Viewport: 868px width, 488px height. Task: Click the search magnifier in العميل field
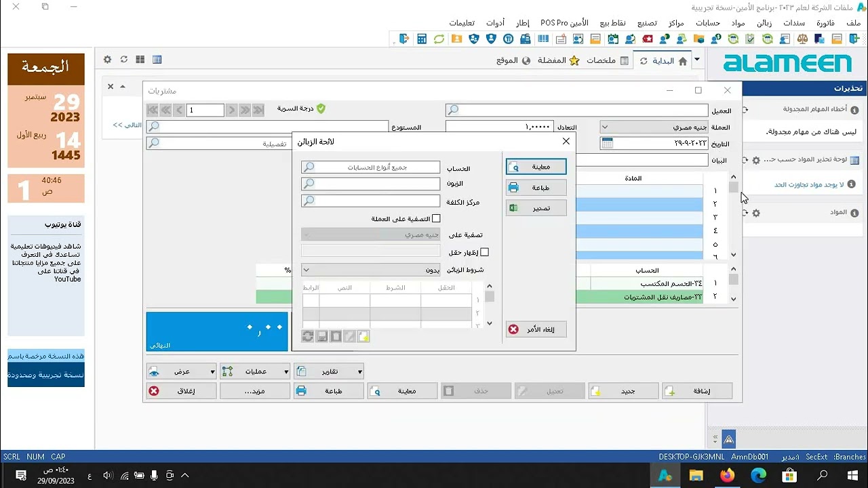click(x=453, y=110)
